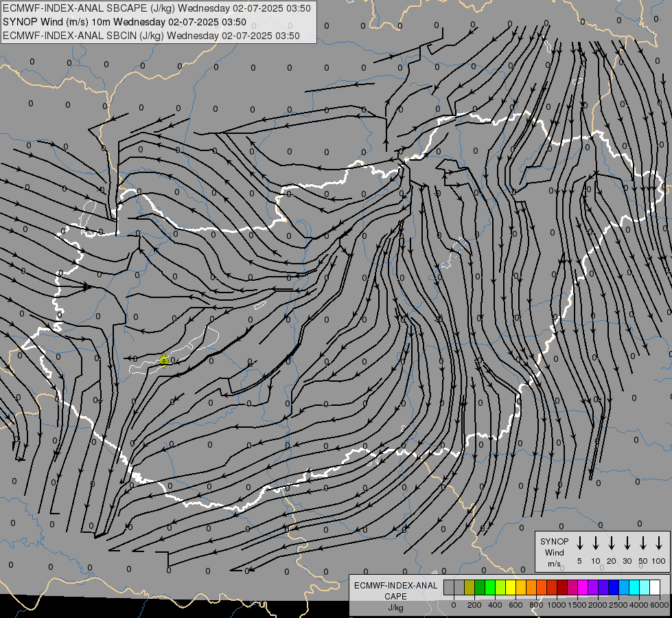The height and width of the screenshot is (618, 672).
Task: Click the '2500' tick on CAPE scale
Action: coord(618,605)
